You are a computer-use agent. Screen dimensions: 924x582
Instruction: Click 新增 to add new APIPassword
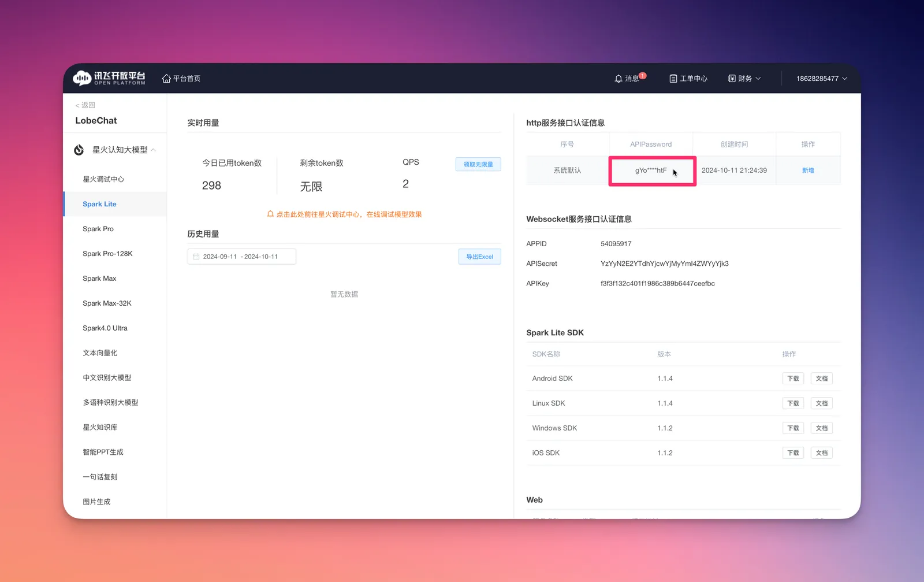tap(807, 170)
